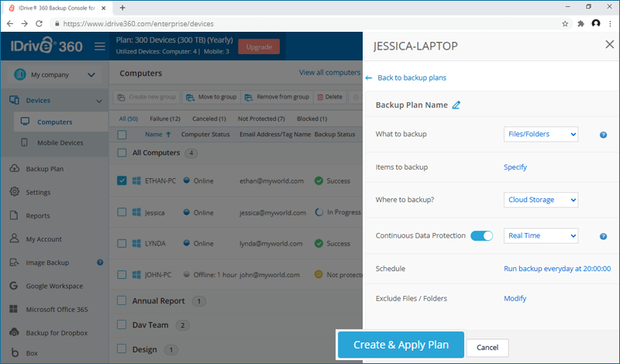This screenshot has width=620, height=364.
Task: Check the LYNDA row checkbox
Action: pos(122,243)
